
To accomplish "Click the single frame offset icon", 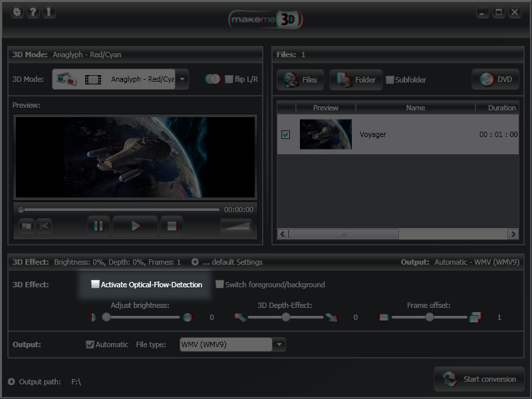I will click(384, 318).
